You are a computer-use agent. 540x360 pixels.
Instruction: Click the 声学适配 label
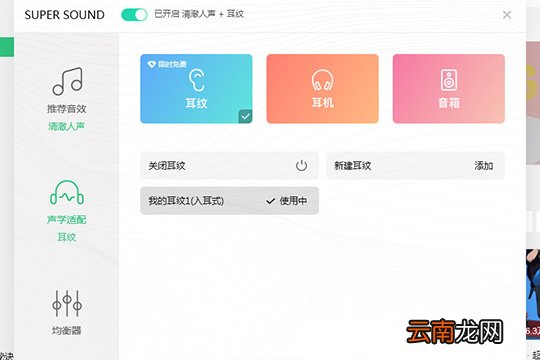[66, 219]
